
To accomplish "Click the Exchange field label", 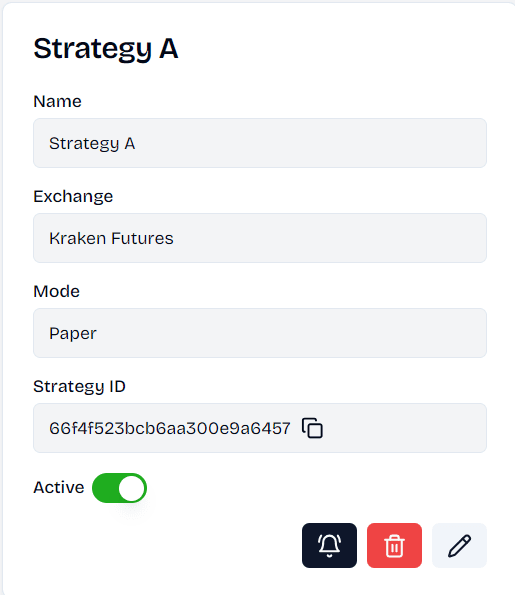I will 73,196.
